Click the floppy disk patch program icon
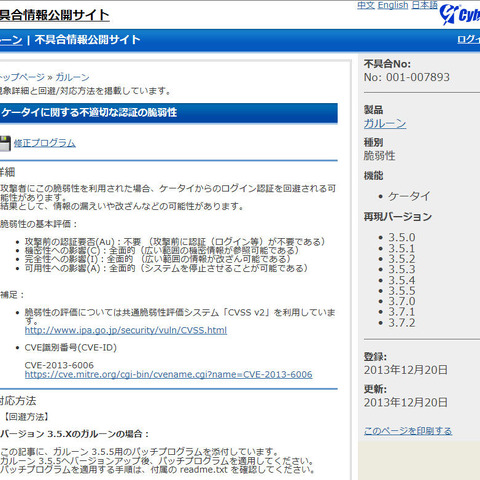 click(5, 144)
